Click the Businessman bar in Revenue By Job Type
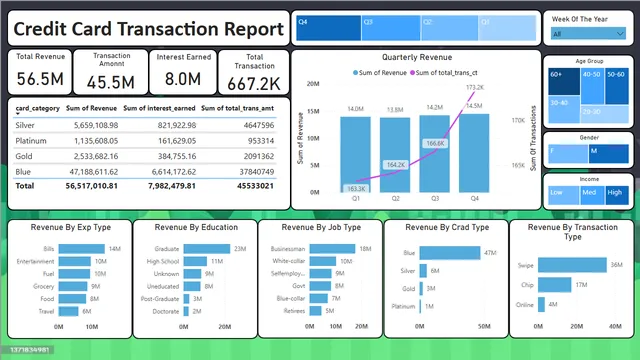 click(x=332, y=249)
